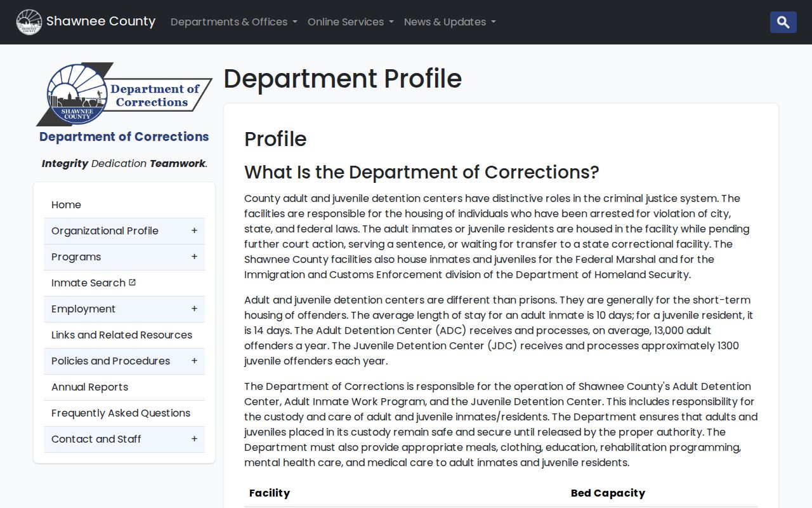Screen dimensions: 812x508
Task: Select Programs sidebar label
Action: tap(76, 257)
